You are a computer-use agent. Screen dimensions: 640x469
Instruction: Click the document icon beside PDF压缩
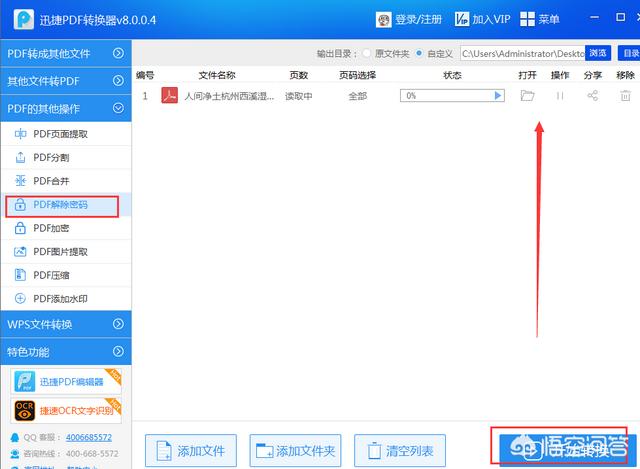20,275
